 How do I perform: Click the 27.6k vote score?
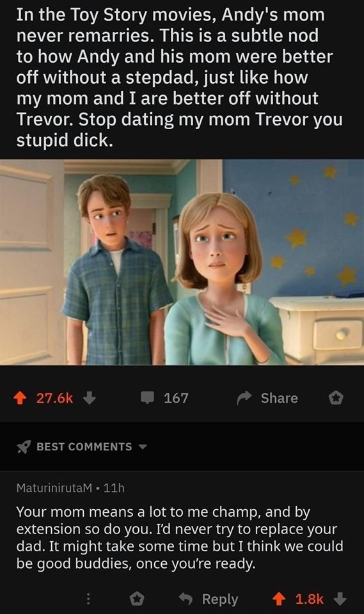click(x=54, y=398)
